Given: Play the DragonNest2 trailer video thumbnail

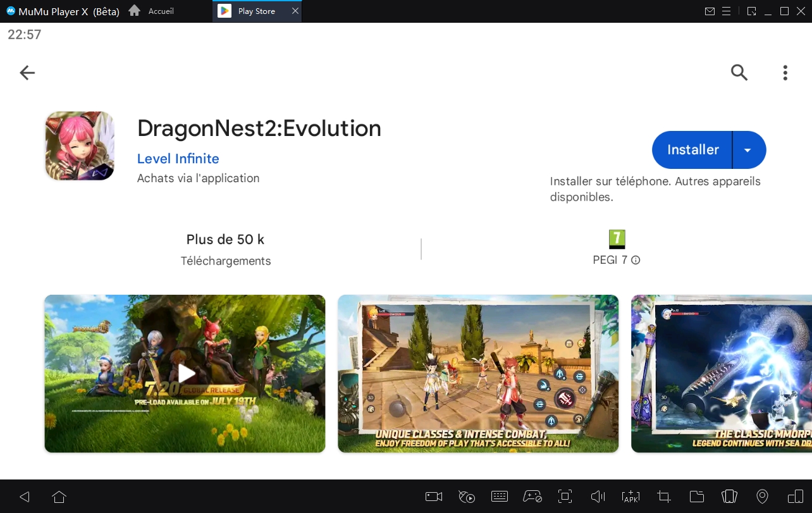Looking at the screenshot, I should coord(185,374).
